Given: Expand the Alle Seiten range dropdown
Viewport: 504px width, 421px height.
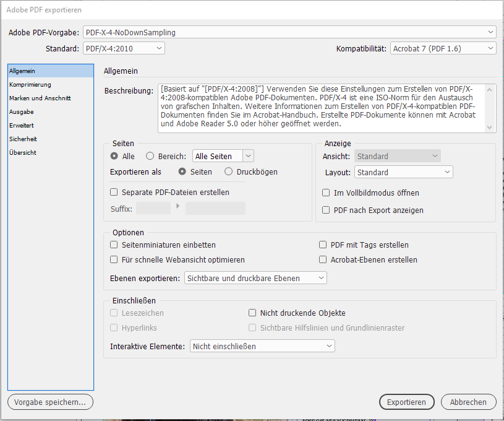Looking at the screenshot, I should click(x=223, y=155).
